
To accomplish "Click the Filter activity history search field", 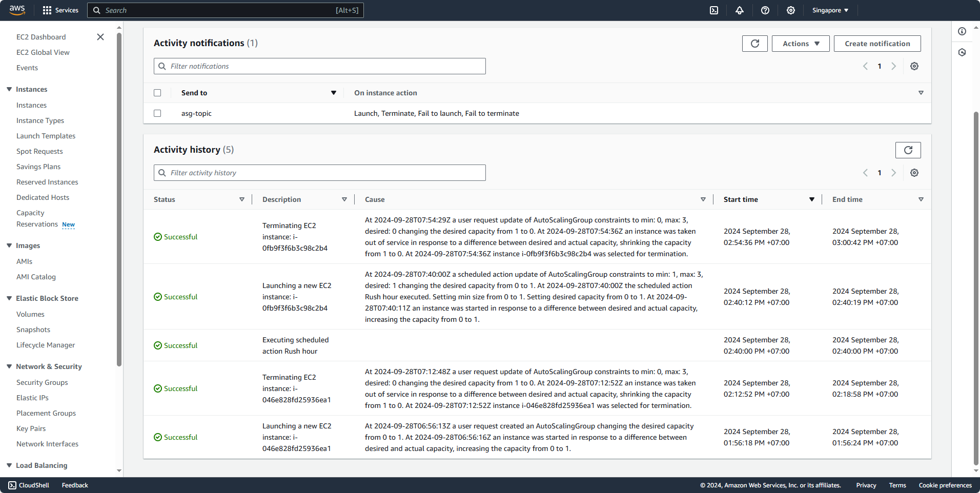I will [319, 173].
